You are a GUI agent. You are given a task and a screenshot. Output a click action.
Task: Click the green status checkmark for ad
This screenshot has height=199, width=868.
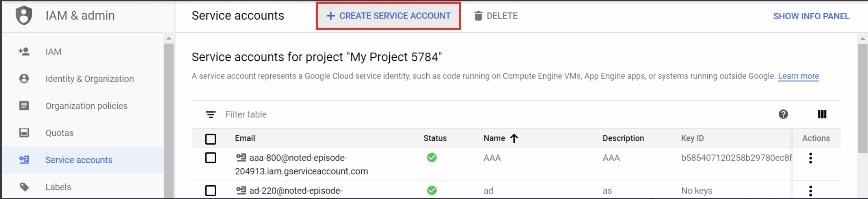(x=432, y=190)
